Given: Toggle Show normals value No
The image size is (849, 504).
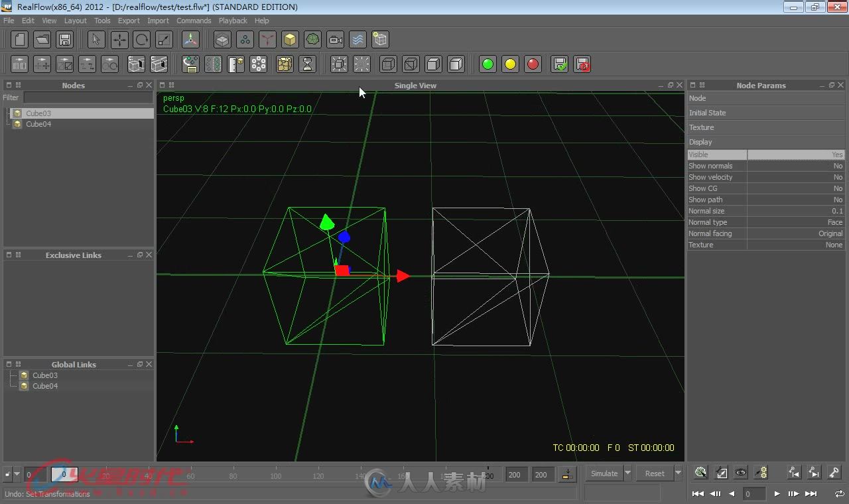Looking at the screenshot, I should click(796, 166).
